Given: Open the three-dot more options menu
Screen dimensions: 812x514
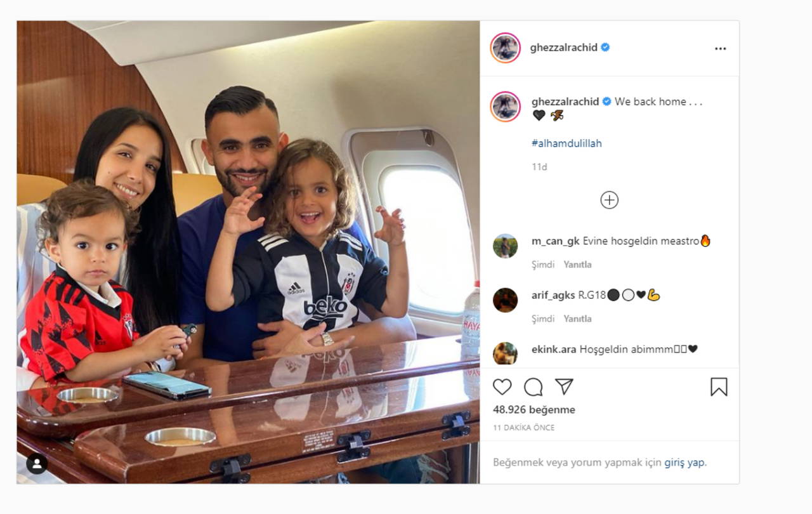Looking at the screenshot, I should click(720, 48).
